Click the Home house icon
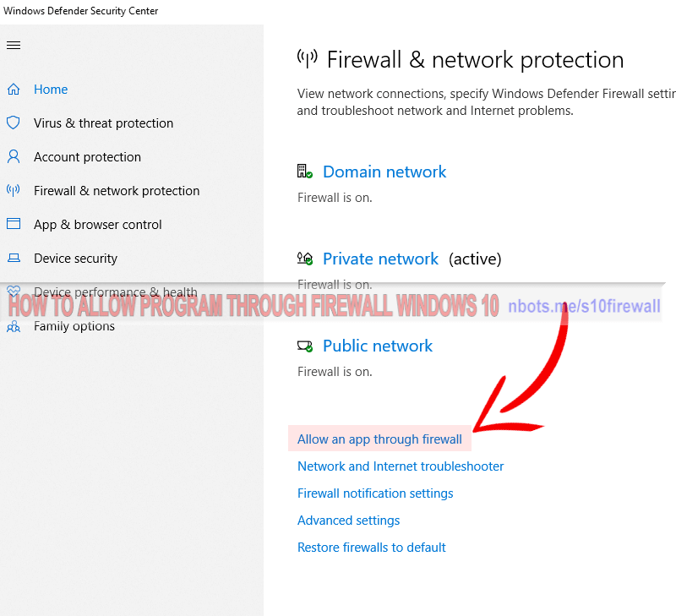Viewport: 676px width, 616px height. 14,90
